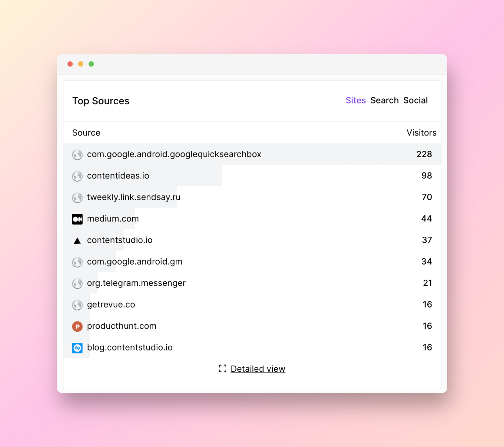
Task: Click the globe icon beside tweekly.link.sendsay.ru
Action: point(77,197)
